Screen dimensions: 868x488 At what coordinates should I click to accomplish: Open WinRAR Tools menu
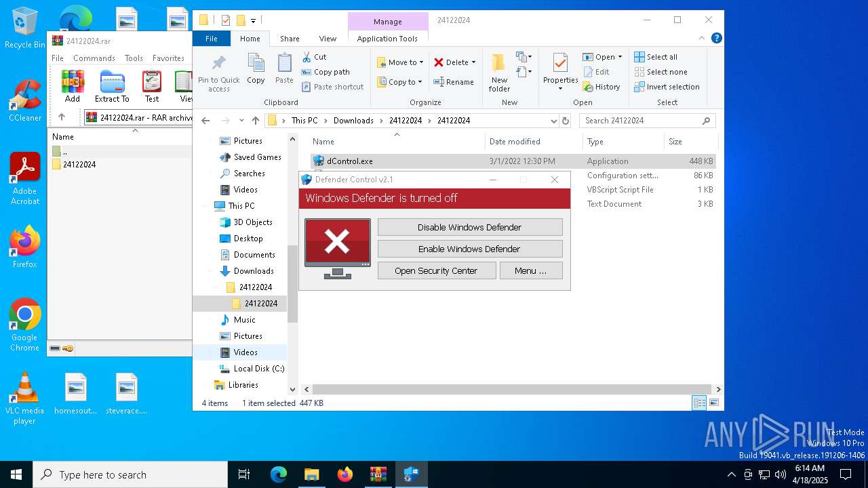click(x=134, y=58)
